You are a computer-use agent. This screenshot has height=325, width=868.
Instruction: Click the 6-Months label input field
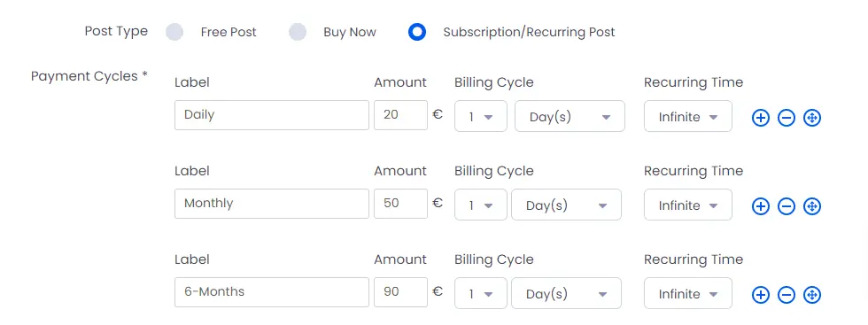pyautogui.click(x=272, y=292)
